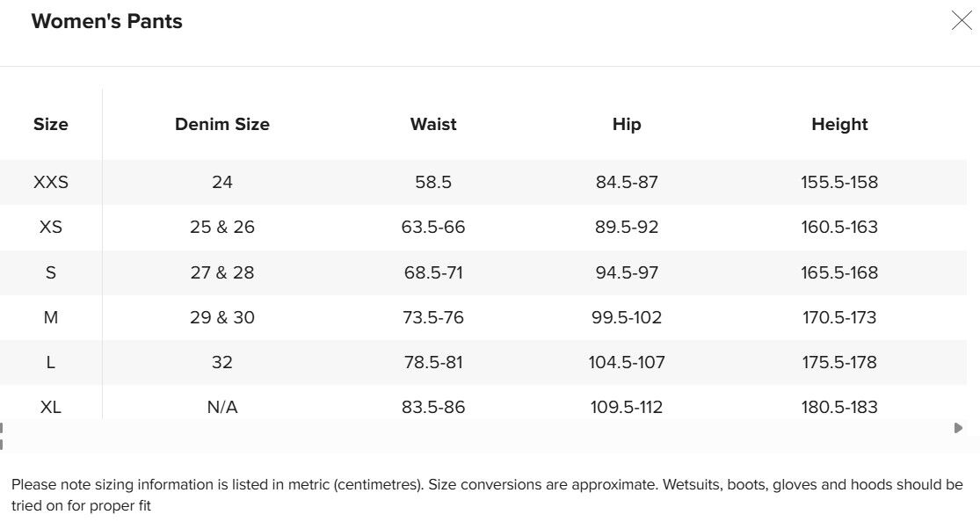Select hip value 99.5-102 cell
Image resolution: width=980 pixels, height=529 pixels.
[627, 317]
